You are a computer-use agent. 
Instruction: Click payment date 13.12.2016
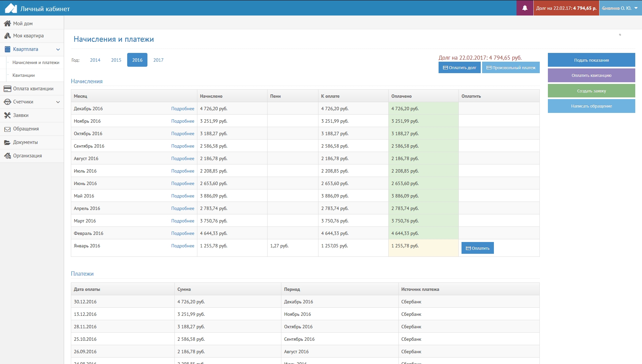click(x=85, y=314)
